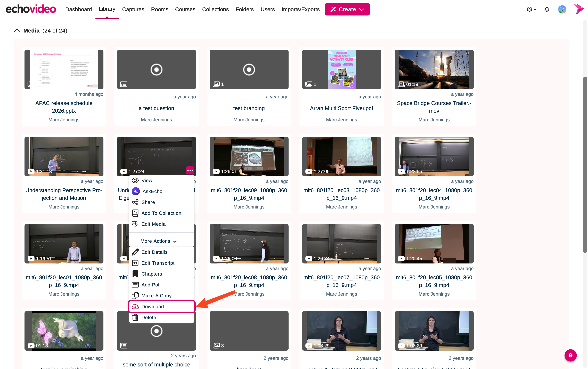This screenshot has height=369, width=588.
Task: Open AskEcho from the context menu
Action: click(x=161, y=191)
